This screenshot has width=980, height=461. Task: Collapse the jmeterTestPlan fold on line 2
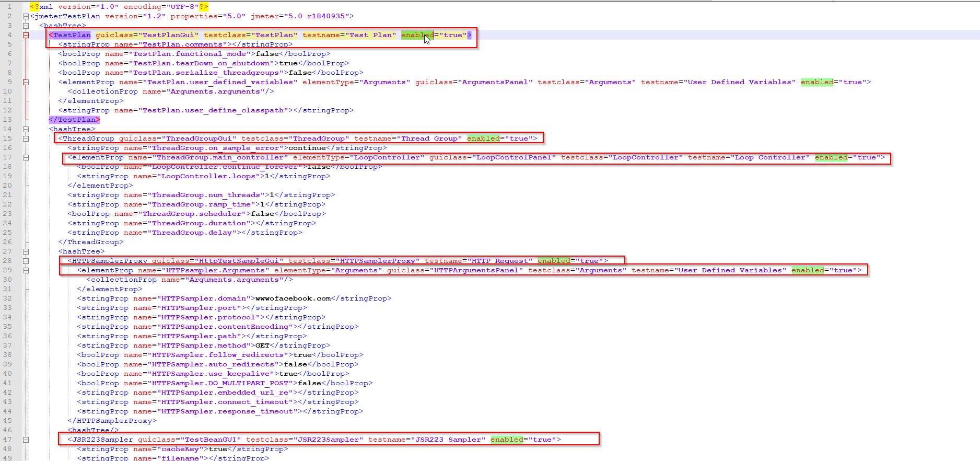(26, 16)
